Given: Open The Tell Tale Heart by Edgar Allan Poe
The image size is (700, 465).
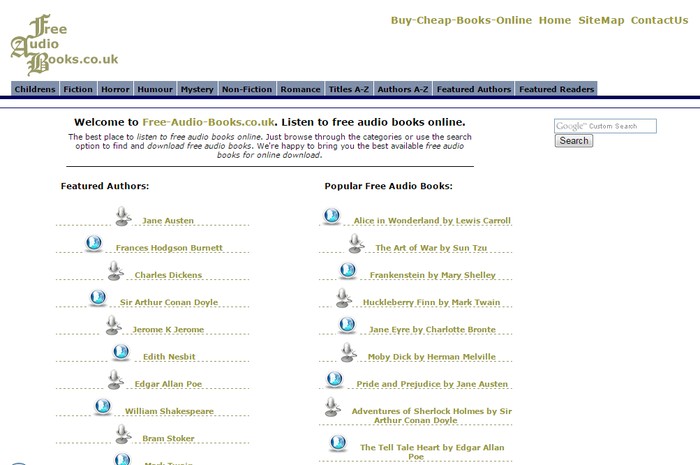Looking at the screenshot, I should point(432,452).
